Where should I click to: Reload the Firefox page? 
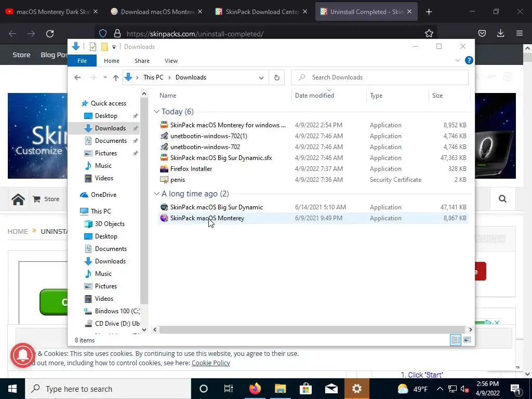pos(50,34)
